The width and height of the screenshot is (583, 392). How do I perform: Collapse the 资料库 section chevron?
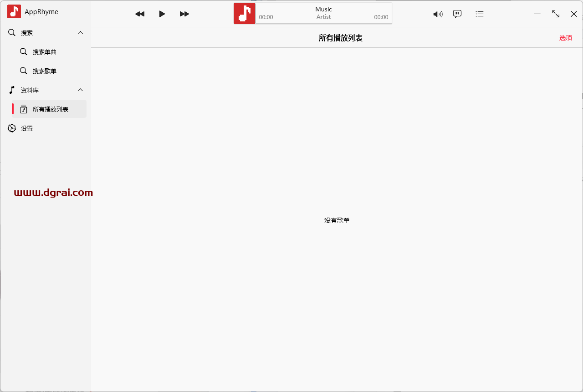tap(81, 90)
